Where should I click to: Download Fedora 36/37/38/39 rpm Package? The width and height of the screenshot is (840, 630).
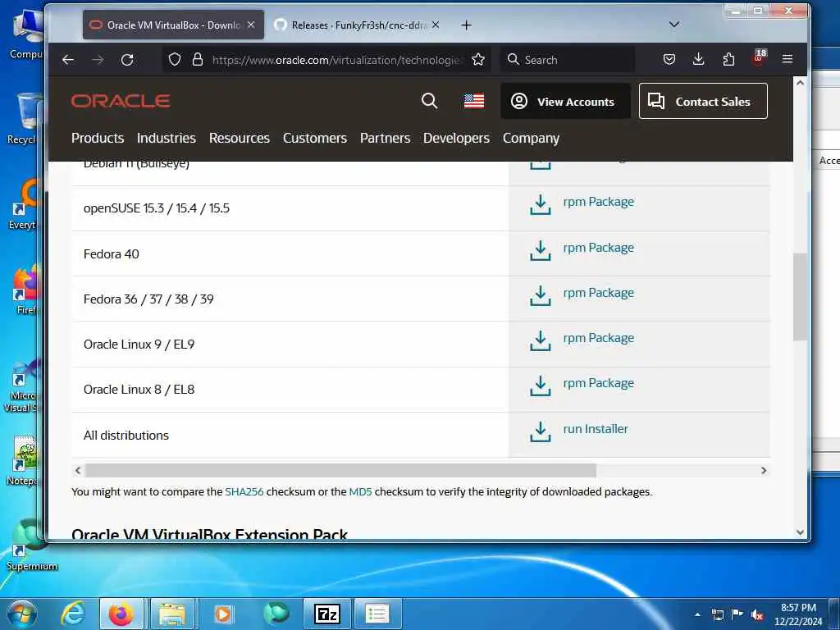(x=598, y=293)
